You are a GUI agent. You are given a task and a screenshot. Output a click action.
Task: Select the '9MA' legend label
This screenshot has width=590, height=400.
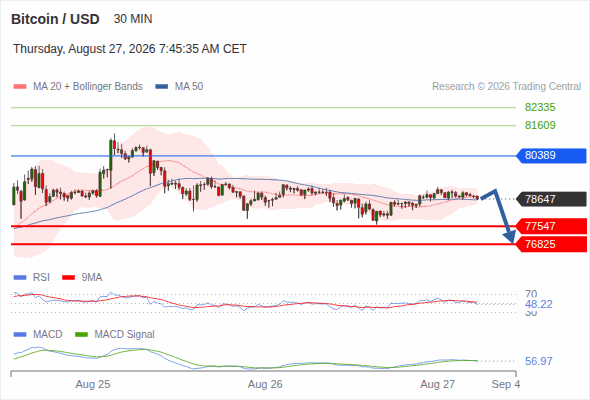point(92,277)
